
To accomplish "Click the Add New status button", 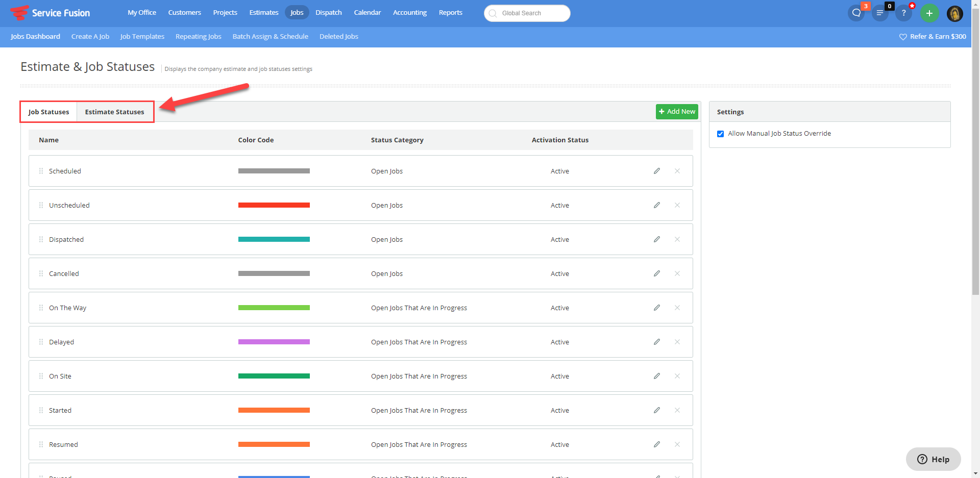I will (677, 112).
